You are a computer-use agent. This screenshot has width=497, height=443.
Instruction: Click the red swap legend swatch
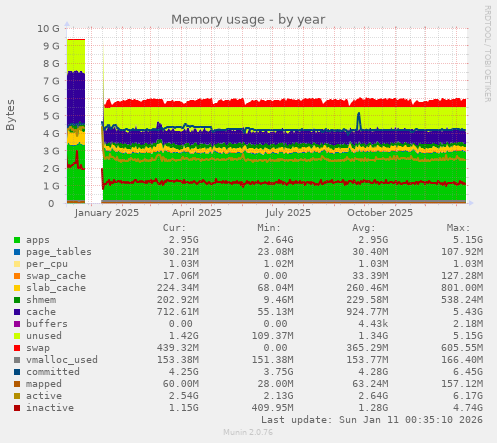click(17, 348)
